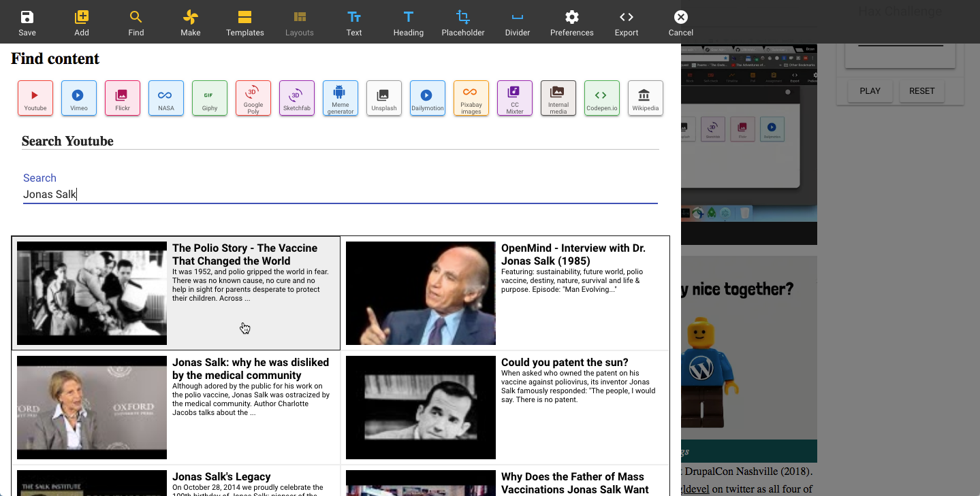Screen dimensions: 980x496
Task: Select Google Poly 3D source
Action: coord(253,98)
